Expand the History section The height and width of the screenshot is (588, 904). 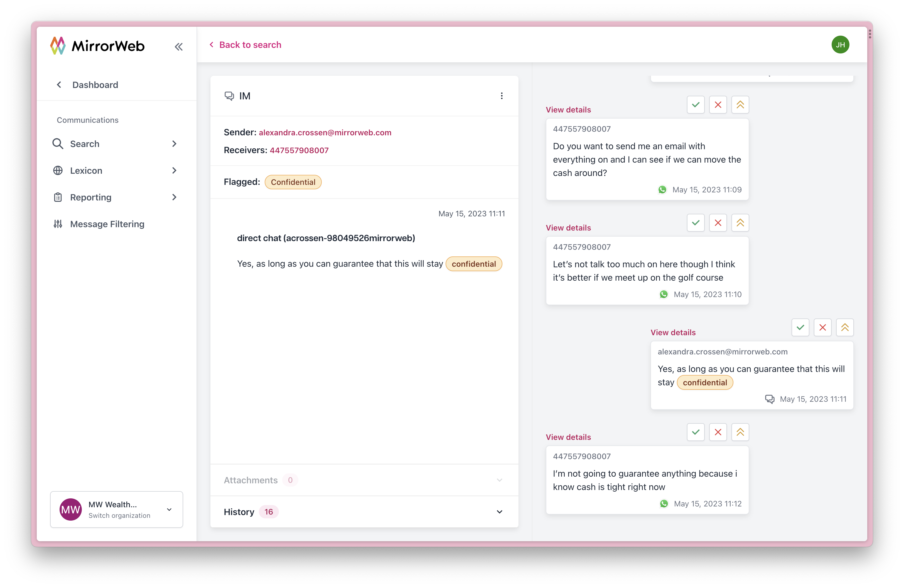[499, 512]
